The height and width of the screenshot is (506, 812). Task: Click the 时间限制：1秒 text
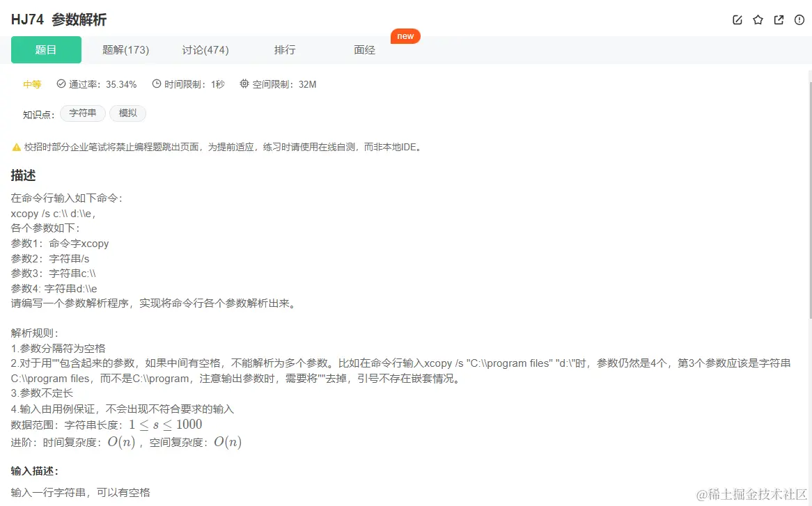pos(194,84)
